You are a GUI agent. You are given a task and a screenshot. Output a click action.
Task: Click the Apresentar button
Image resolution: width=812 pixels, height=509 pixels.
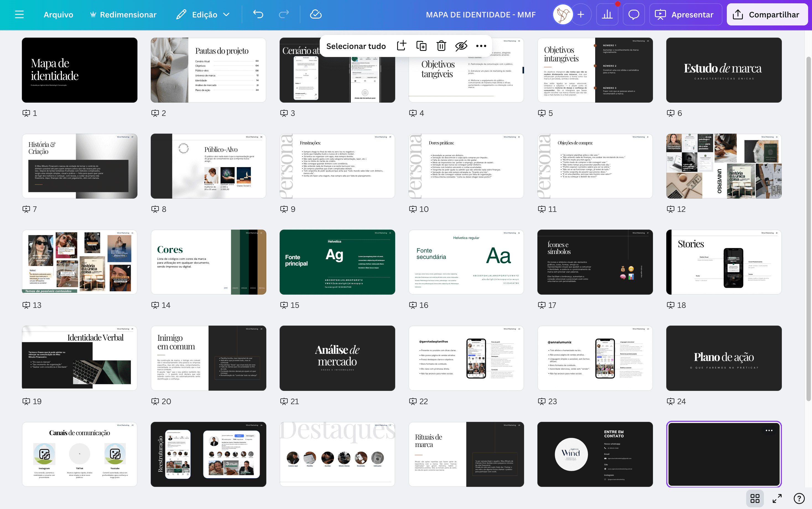coord(685,14)
